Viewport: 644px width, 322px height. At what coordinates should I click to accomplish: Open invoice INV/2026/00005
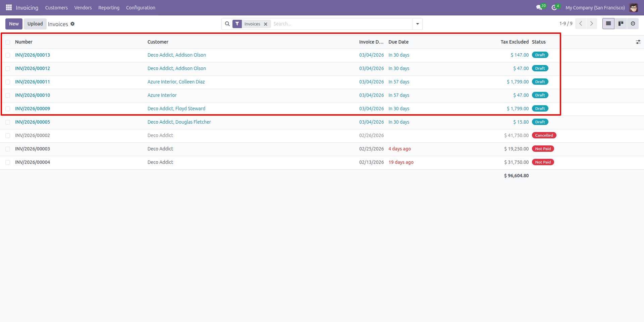[x=33, y=122]
